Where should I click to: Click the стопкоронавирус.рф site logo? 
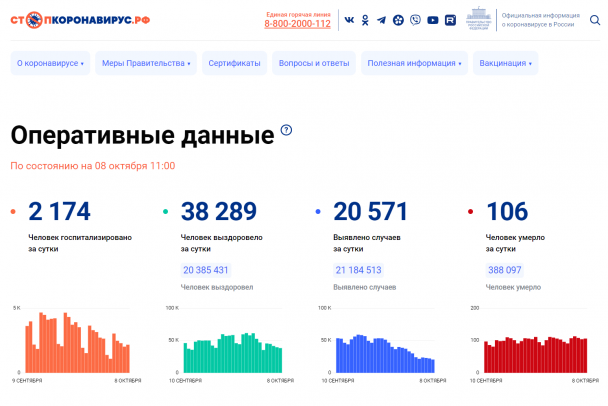tap(80, 19)
